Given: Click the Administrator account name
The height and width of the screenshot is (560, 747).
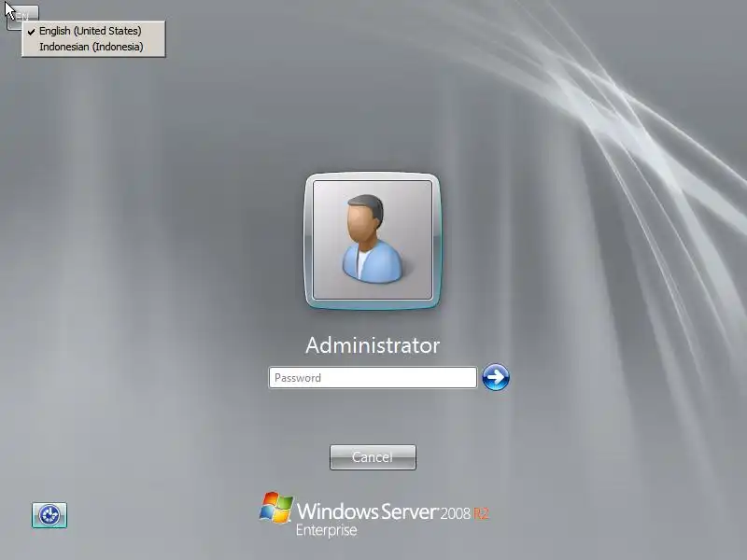Looking at the screenshot, I should [x=373, y=345].
